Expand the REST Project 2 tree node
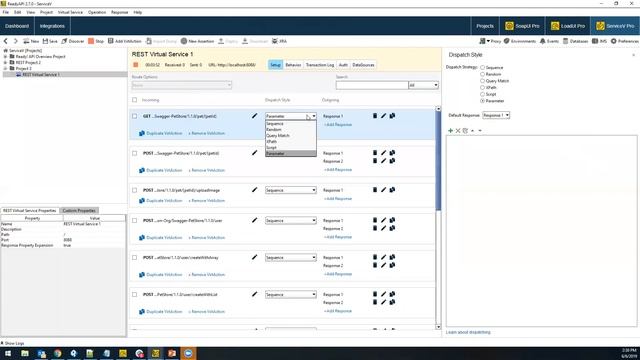 click(5, 62)
